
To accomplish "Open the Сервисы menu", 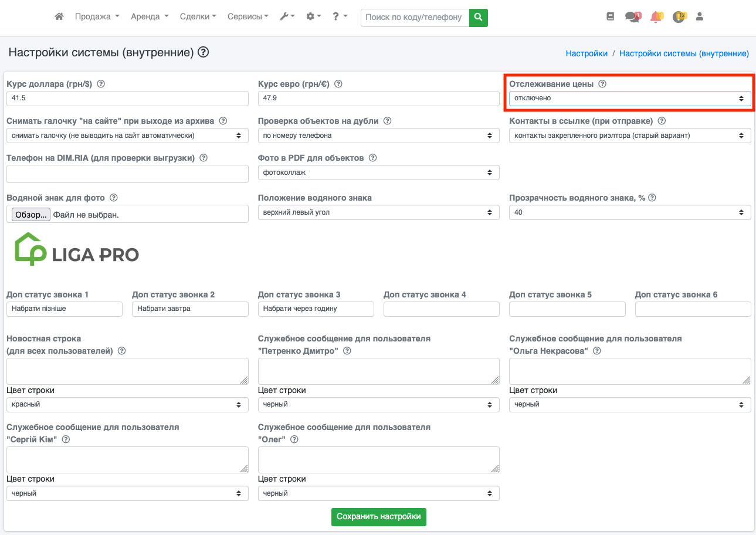I will pyautogui.click(x=248, y=17).
